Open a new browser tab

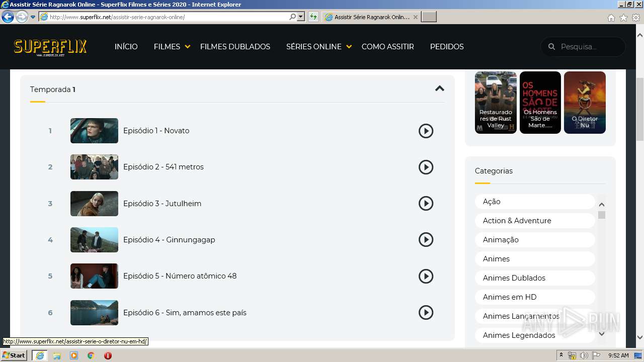429,17
